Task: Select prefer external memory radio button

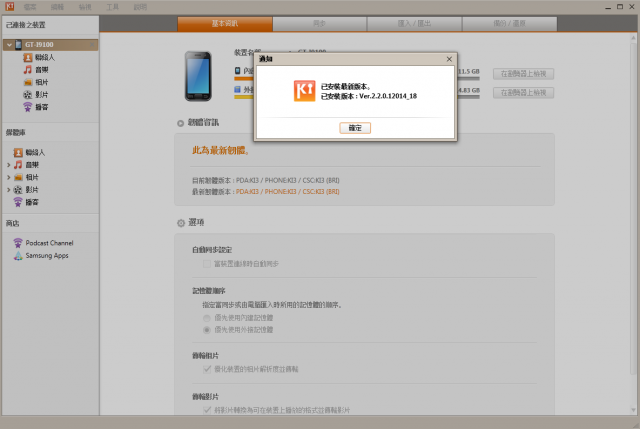Action: coord(207,330)
